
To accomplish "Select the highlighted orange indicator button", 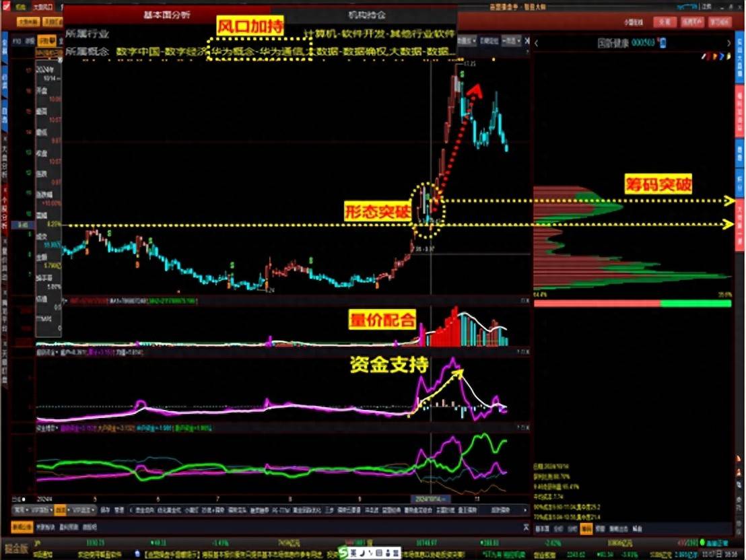I will pos(61,510).
